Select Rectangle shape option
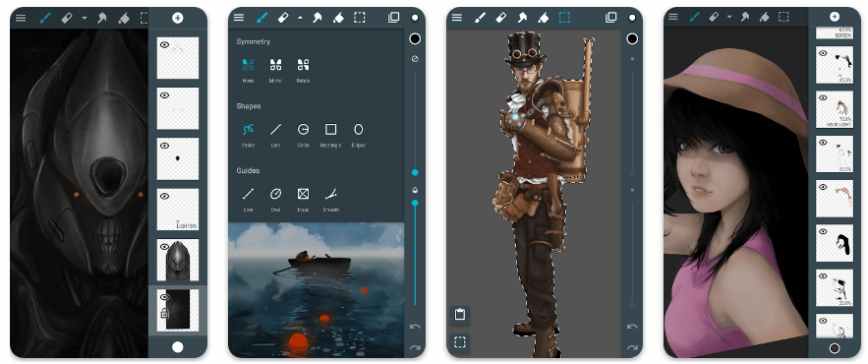Screen dimensions: 868x364 [330, 135]
